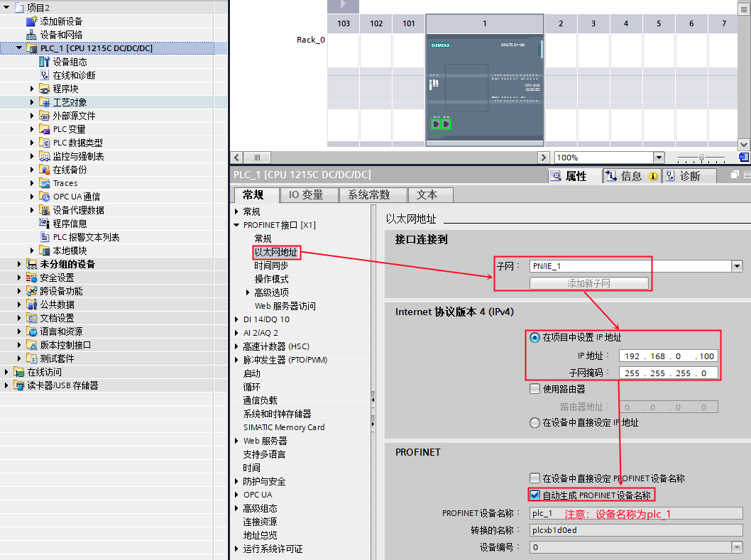Select Web 服务器访问 in the navigation
Image resolution: width=751 pixels, height=560 pixels.
[285, 306]
